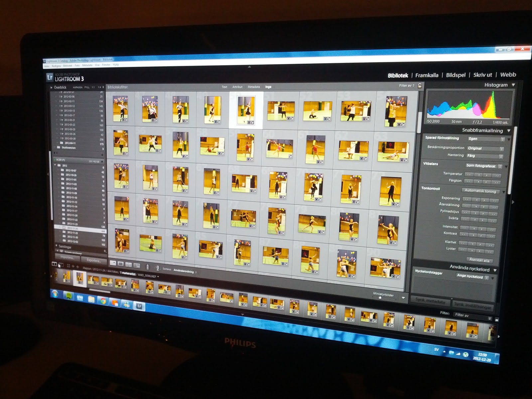Viewport: 532px width, 399px height.
Task: Open the Bildspel module
Action: point(456,75)
